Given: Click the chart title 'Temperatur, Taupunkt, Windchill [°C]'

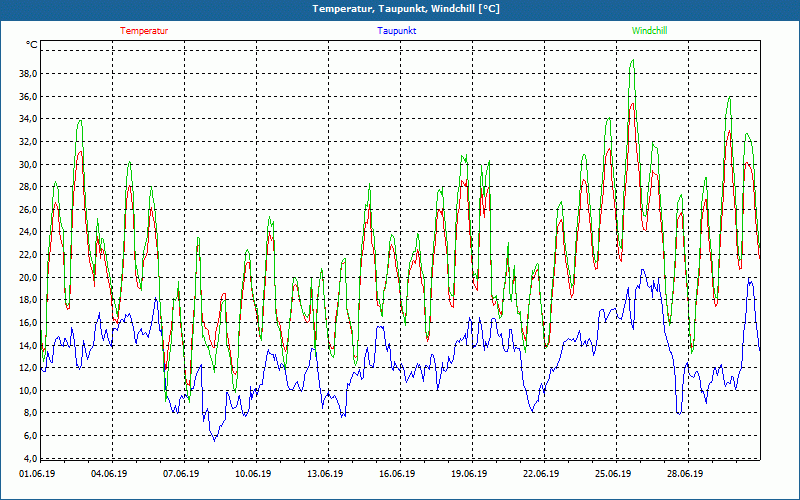Looking at the screenshot, I should [406, 9].
